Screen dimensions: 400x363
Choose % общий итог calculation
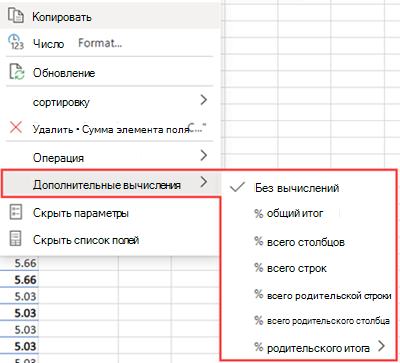point(309,213)
